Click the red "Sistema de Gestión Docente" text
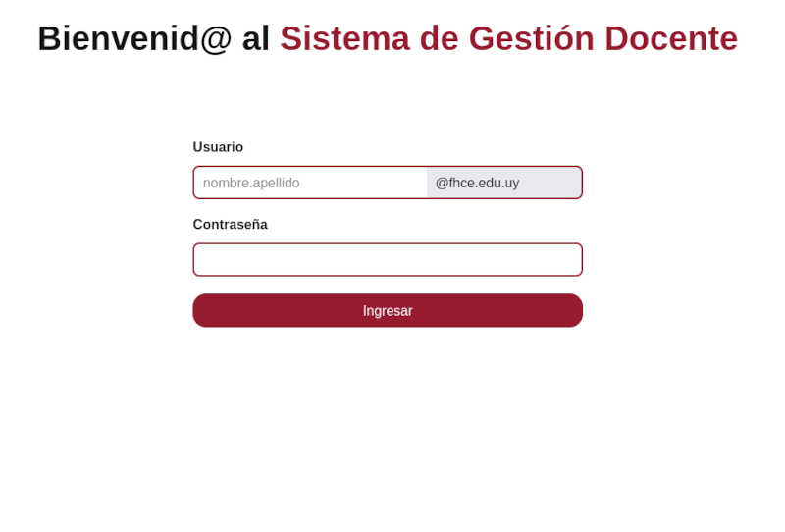The height and width of the screenshot is (532, 785). click(x=508, y=39)
